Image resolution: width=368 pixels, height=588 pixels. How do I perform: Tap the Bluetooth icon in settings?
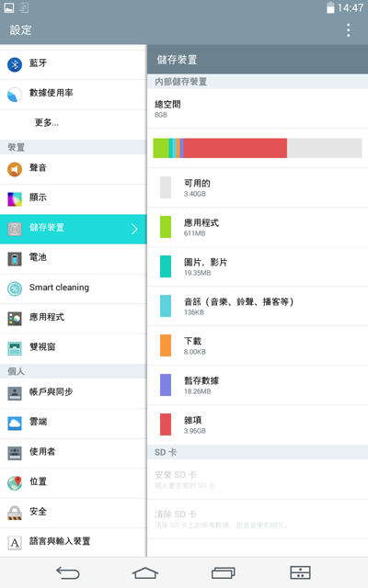(x=15, y=65)
